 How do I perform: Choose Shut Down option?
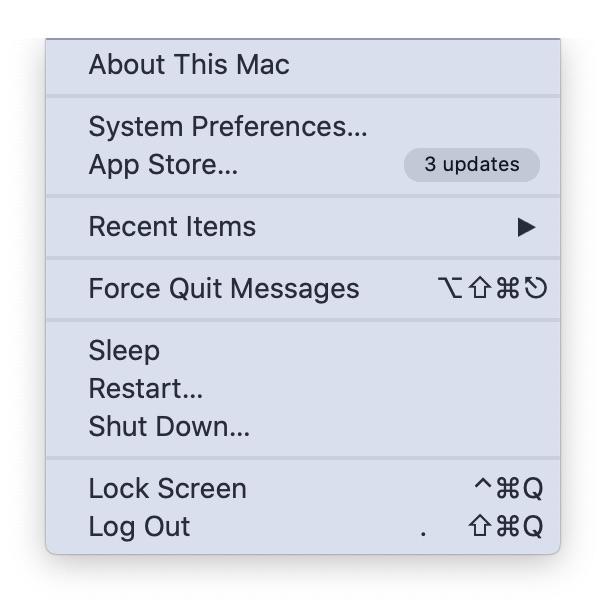click(169, 427)
